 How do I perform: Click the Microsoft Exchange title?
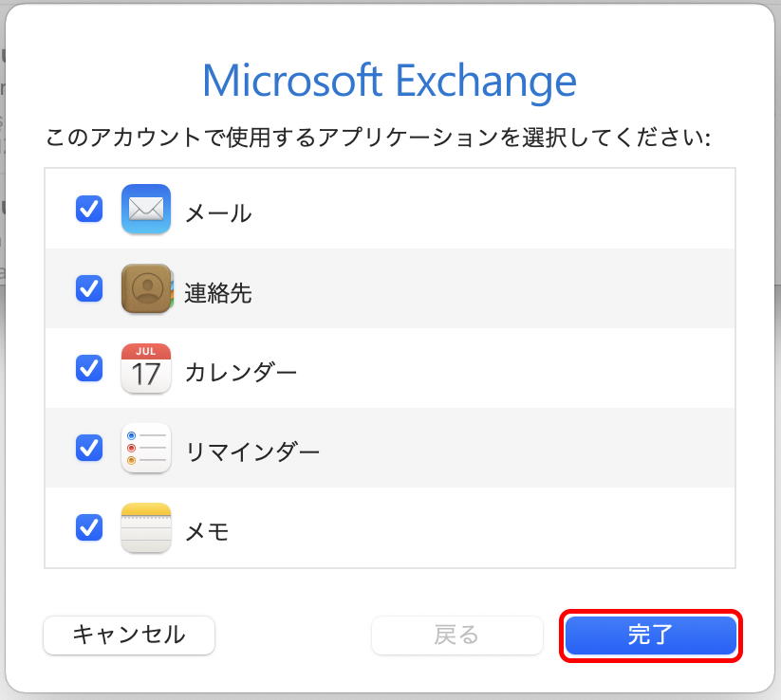pyautogui.click(x=390, y=83)
